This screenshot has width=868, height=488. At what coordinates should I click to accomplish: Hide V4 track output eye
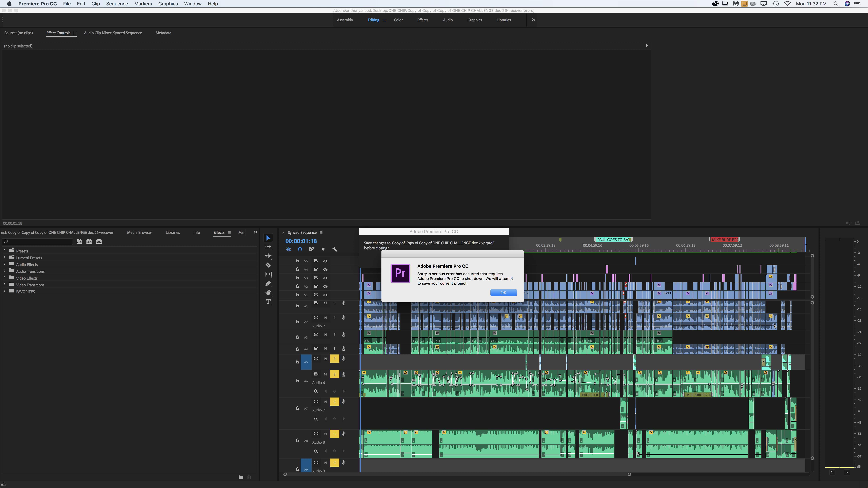[325, 269]
